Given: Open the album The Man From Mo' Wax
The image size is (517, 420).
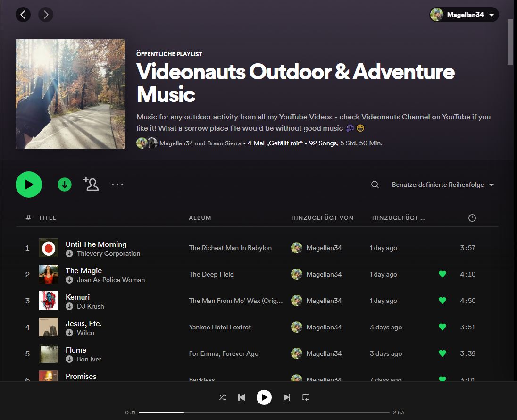Looking at the screenshot, I should [236, 301].
